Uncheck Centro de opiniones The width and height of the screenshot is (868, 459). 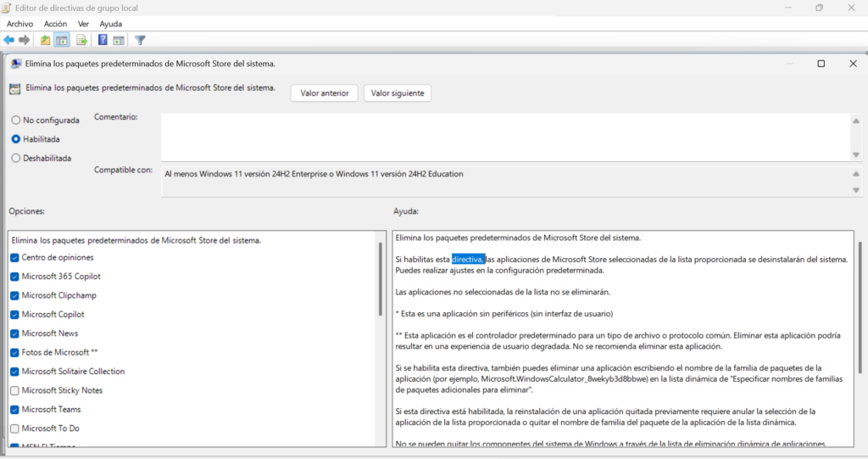(15, 258)
